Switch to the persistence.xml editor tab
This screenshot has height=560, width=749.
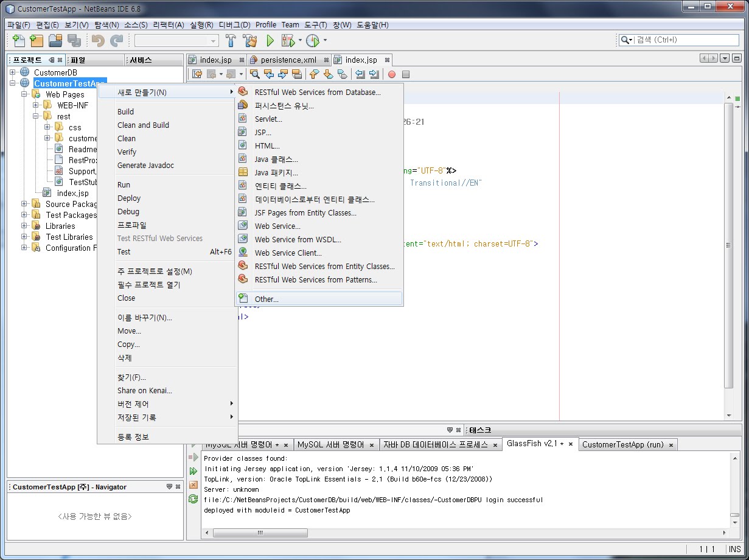pos(288,60)
